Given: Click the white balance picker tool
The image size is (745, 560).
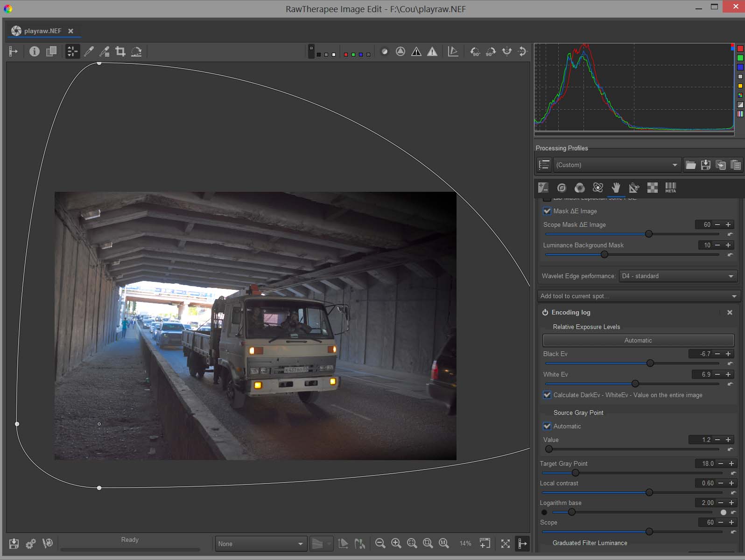Looking at the screenshot, I should pyautogui.click(x=89, y=51).
